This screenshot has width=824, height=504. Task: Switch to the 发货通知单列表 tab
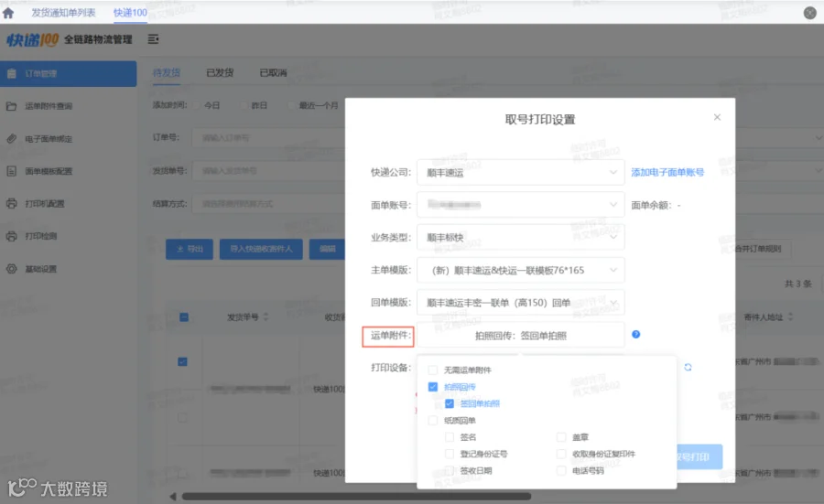[63, 13]
